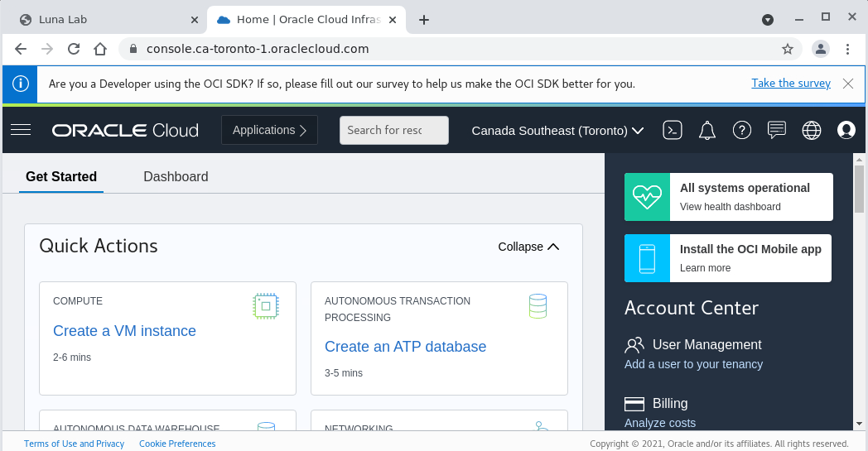Click the '3-5 mins' text
Viewport: 868px width, 451px height.
[x=344, y=373]
